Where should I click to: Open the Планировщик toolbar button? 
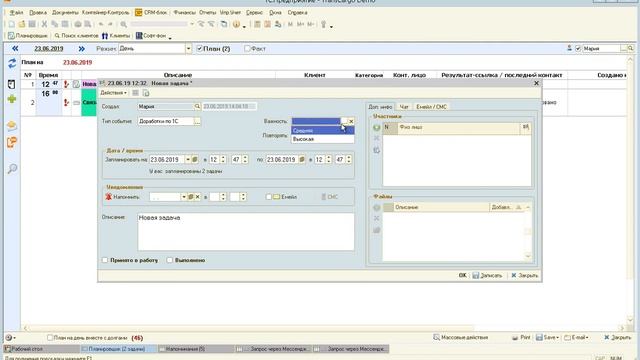coord(28,36)
